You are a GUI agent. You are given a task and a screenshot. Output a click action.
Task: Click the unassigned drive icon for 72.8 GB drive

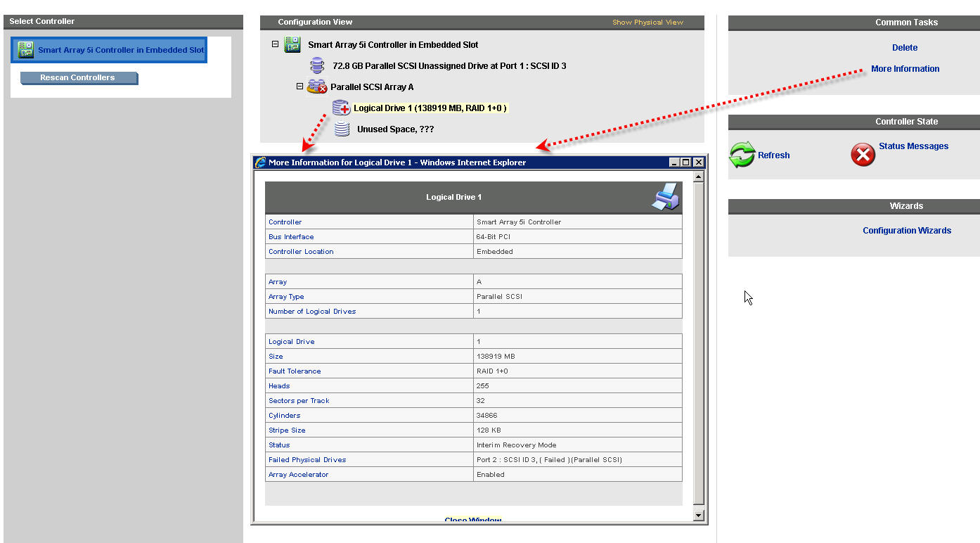click(318, 66)
